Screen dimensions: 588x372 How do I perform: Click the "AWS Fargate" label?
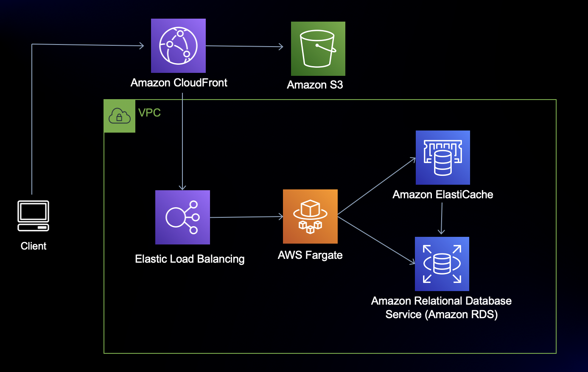(x=310, y=255)
